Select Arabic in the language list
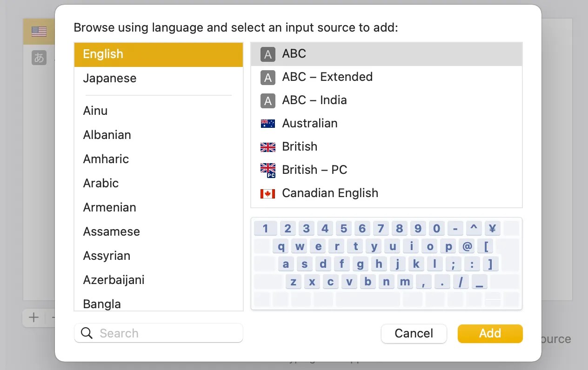Viewport: 588px width, 370px height. [x=101, y=183]
